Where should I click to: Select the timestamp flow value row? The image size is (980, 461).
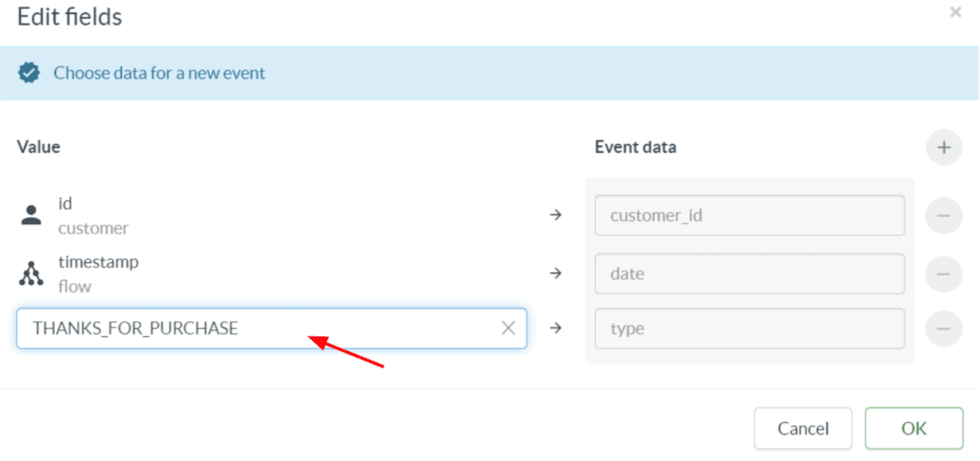(x=98, y=273)
